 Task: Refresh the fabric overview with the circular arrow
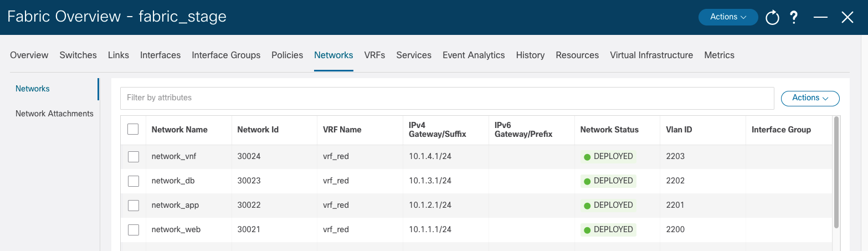coord(772,17)
